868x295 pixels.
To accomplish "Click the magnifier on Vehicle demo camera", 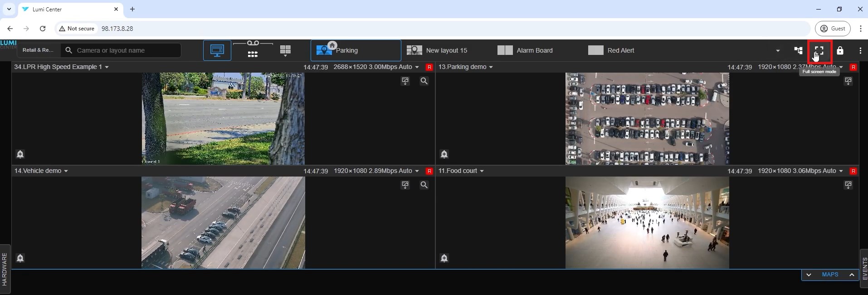I will (x=424, y=185).
